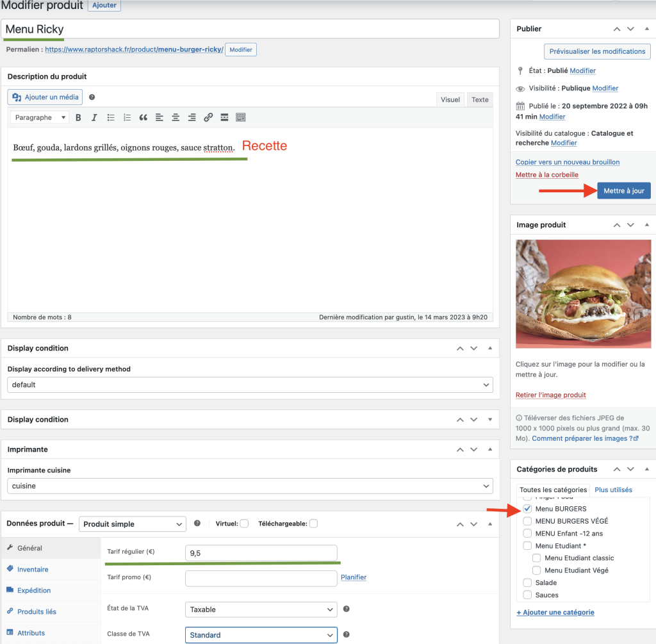Center align the description text
Screen dimensions: 656x644
click(x=176, y=117)
